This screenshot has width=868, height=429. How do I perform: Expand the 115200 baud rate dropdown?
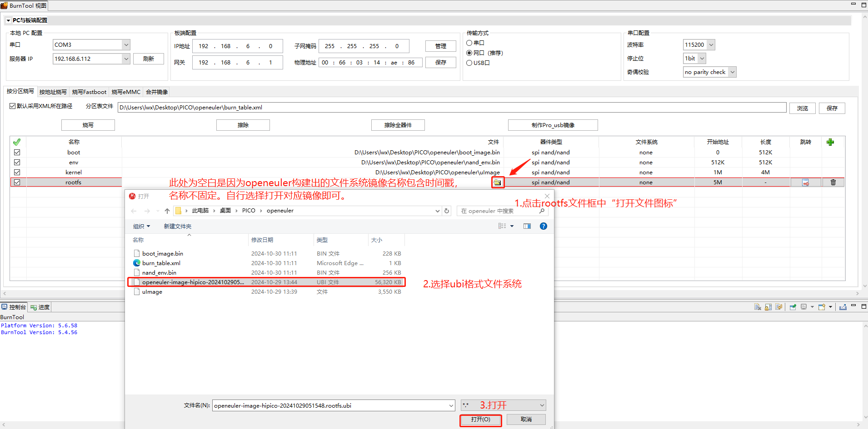711,45
